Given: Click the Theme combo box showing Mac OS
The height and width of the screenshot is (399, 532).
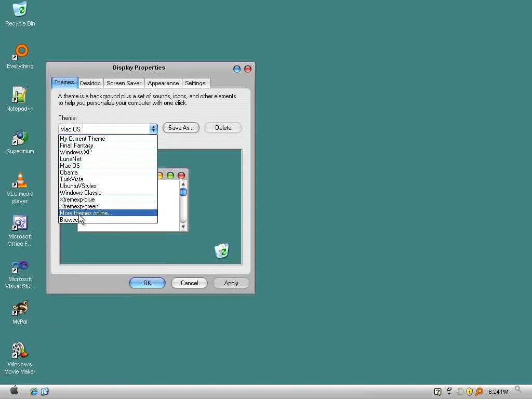Looking at the screenshot, I should pos(108,129).
